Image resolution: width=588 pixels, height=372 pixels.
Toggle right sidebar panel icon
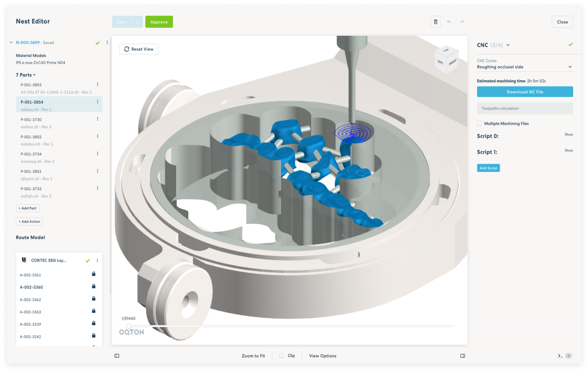[x=463, y=356]
